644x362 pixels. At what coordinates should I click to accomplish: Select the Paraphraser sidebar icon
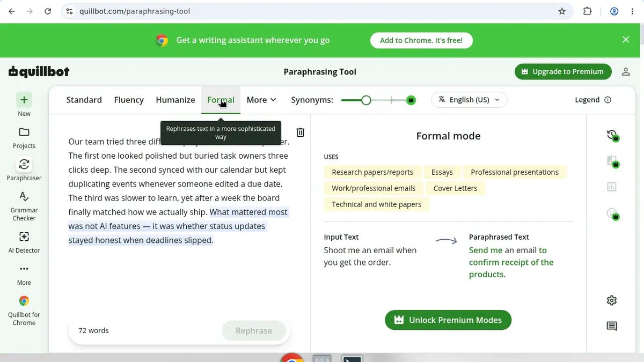(24, 164)
